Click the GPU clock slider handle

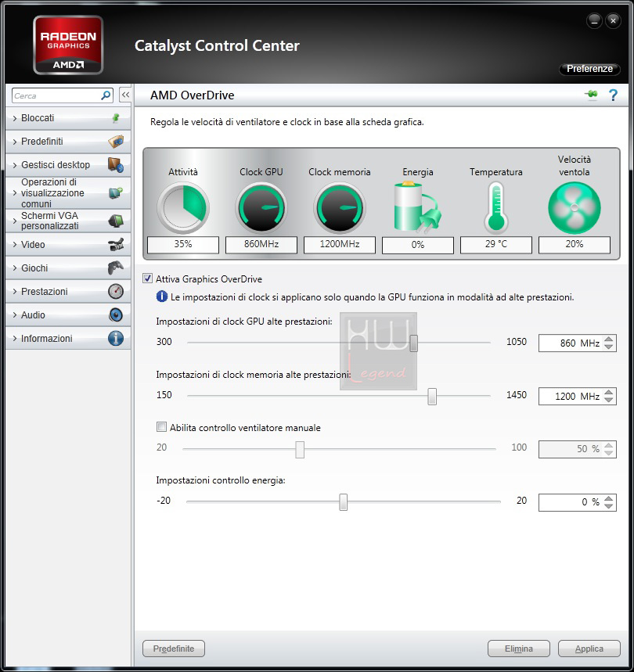tap(413, 343)
